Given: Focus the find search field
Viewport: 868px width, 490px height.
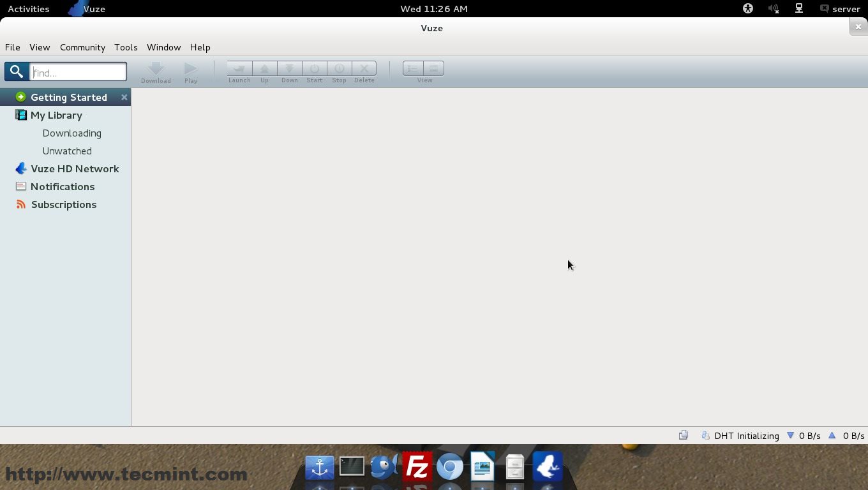Looking at the screenshot, I should click(x=78, y=71).
